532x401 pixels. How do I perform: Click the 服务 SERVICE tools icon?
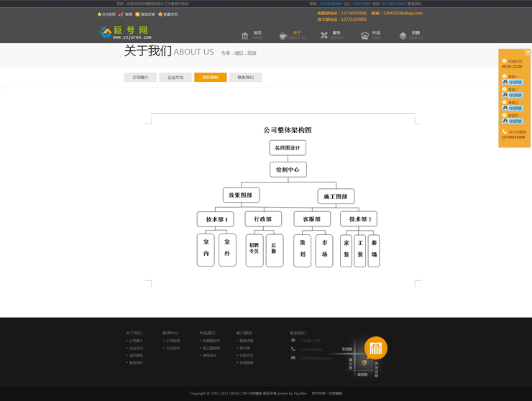coord(324,35)
